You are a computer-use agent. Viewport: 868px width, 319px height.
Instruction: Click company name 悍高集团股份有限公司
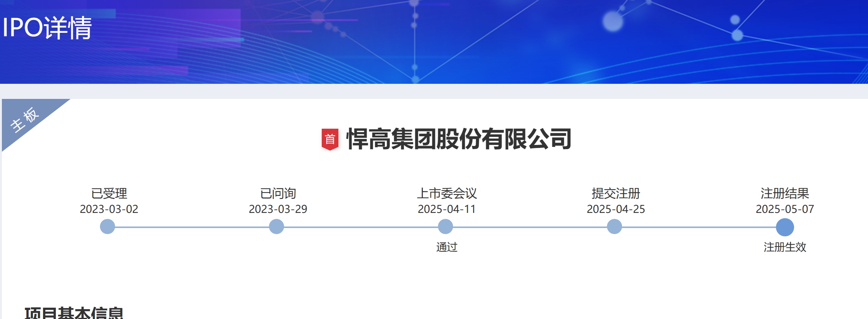pyautogui.click(x=459, y=139)
